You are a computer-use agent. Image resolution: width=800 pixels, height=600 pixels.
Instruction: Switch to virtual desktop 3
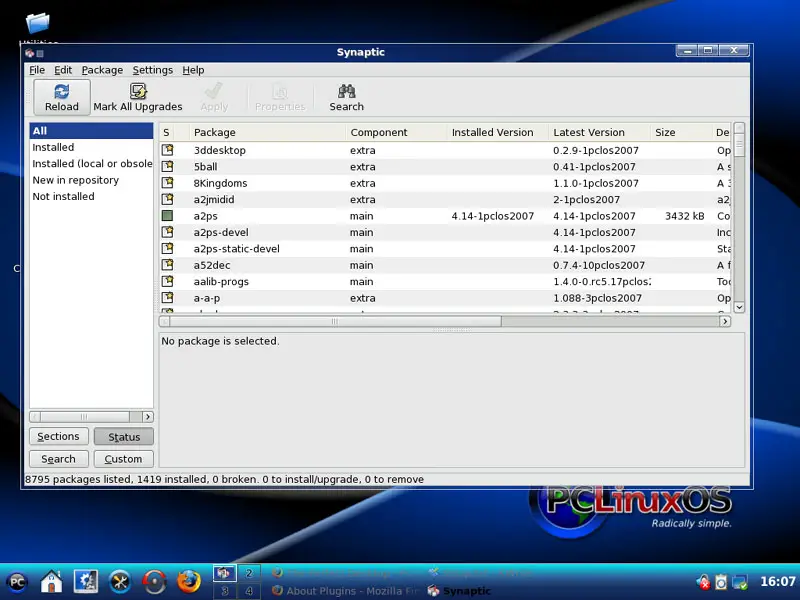[x=225, y=591]
